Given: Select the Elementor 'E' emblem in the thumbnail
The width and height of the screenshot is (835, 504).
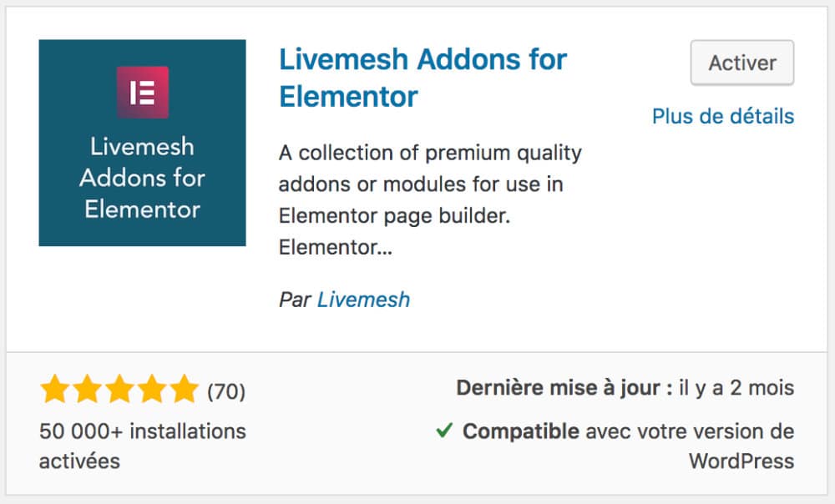Looking at the screenshot, I should coord(142,90).
